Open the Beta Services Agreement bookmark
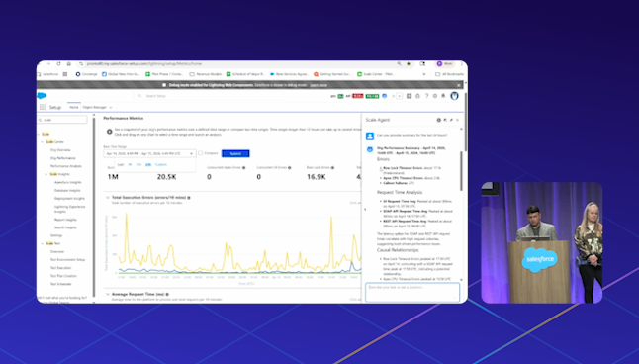639x364 pixels. pos(290,74)
